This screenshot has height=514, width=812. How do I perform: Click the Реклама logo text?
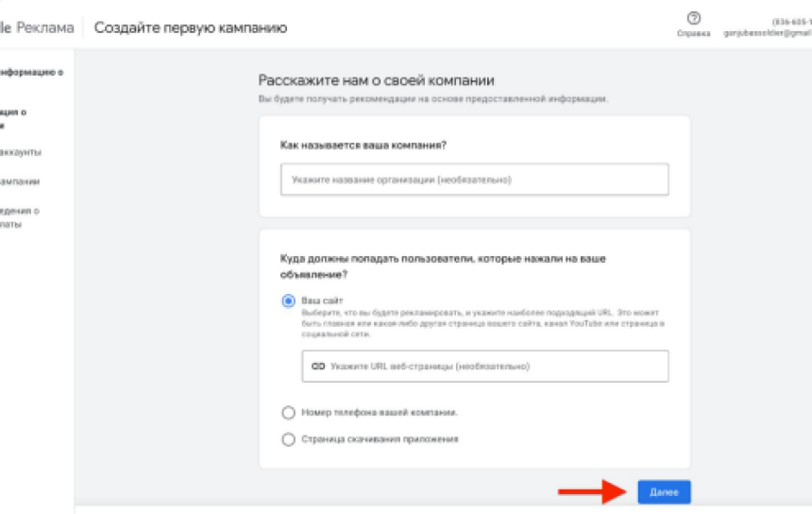point(45,27)
